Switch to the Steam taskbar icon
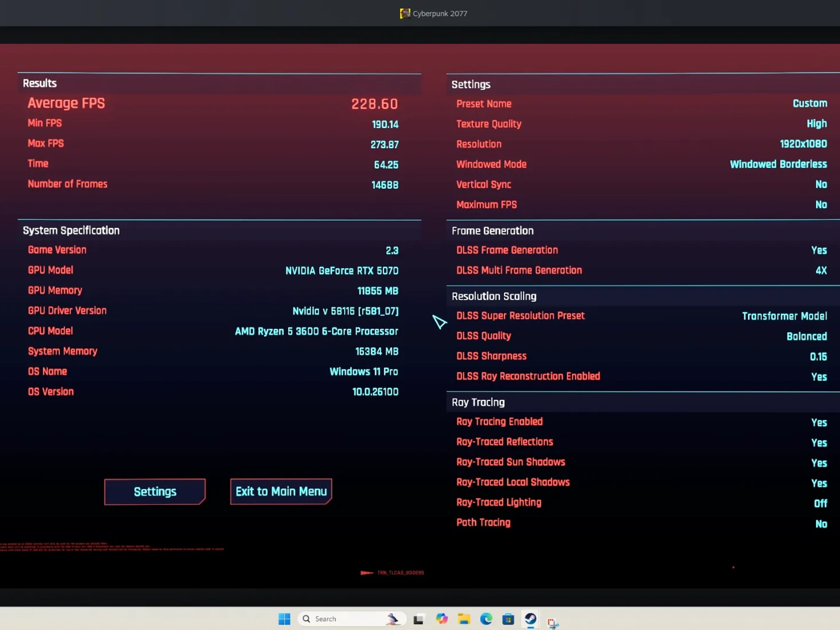This screenshot has height=630, width=840. [530, 619]
